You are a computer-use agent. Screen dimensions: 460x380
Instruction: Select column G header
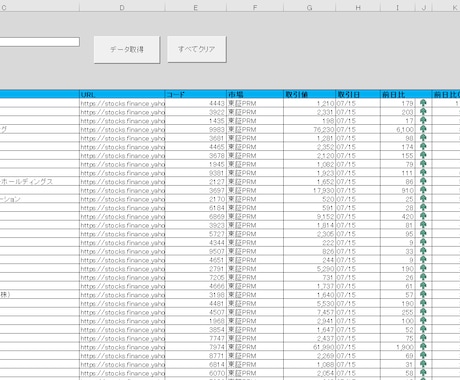point(310,7)
